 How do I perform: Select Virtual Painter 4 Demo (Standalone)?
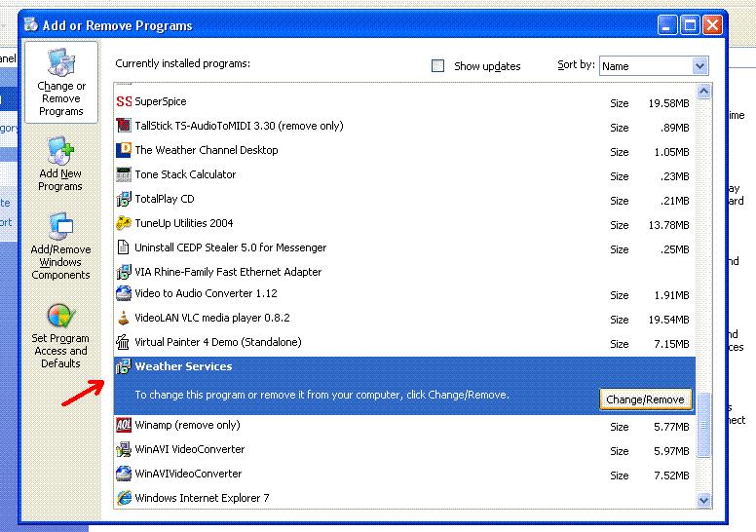point(218,342)
